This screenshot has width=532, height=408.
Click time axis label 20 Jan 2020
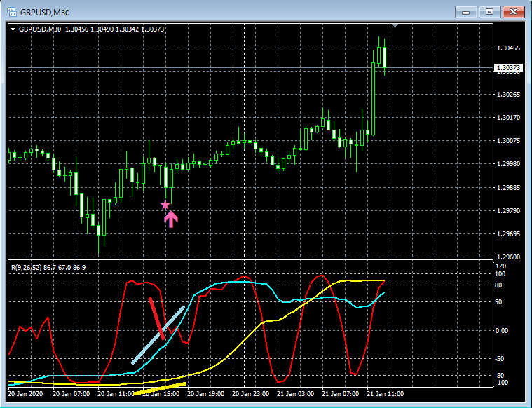click(x=25, y=394)
